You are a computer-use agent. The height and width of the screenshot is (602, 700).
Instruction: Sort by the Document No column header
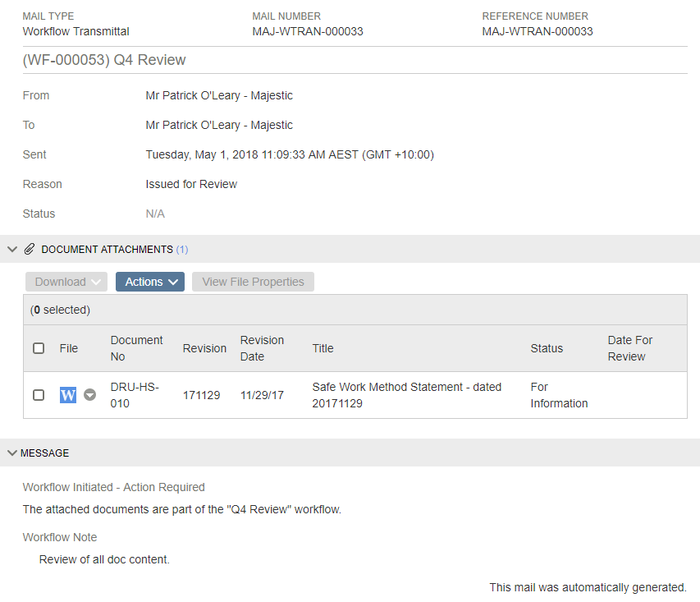tap(136, 348)
